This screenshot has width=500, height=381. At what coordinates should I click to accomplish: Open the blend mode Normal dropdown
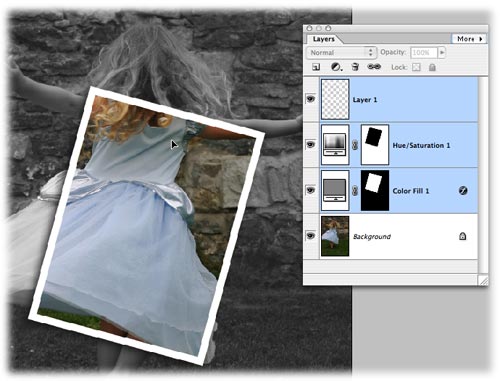coord(342,52)
